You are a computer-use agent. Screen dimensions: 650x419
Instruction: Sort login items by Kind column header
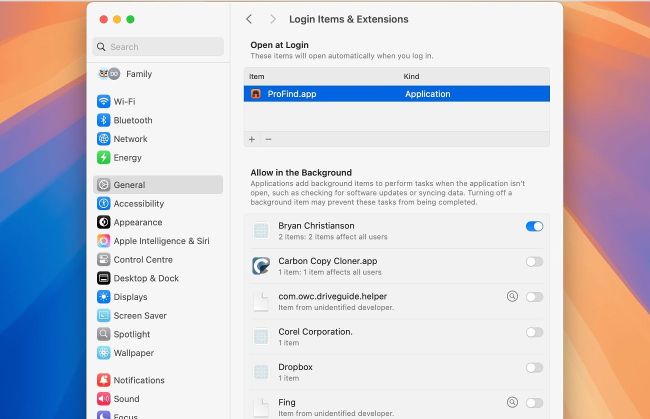click(412, 76)
